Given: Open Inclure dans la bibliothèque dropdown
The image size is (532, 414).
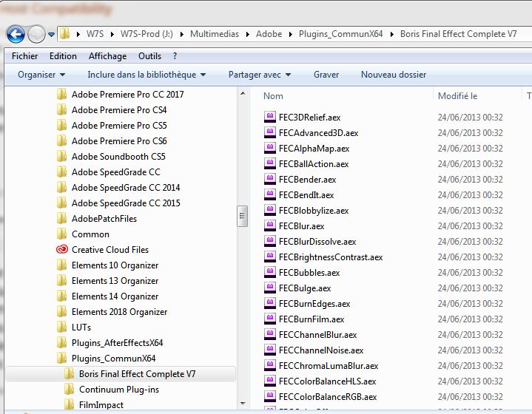Looking at the screenshot, I should click(x=147, y=75).
